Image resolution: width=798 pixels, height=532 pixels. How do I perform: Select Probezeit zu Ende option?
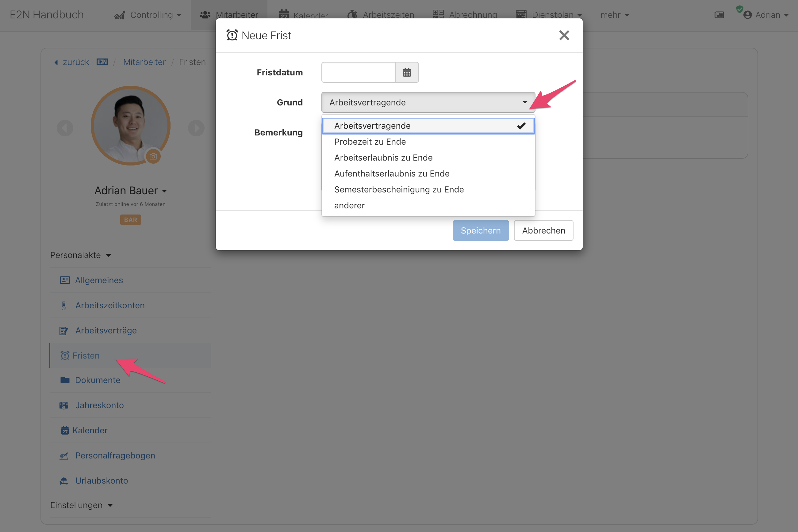click(x=428, y=142)
